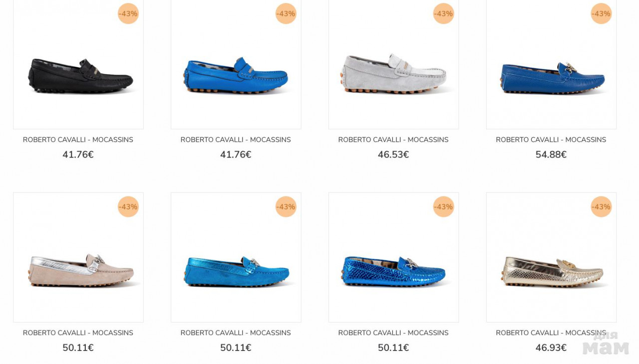Open Roberto Cavalli title under blue snakeskin shoe
The height and width of the screenshot is (364, 639).
(393, 333)
